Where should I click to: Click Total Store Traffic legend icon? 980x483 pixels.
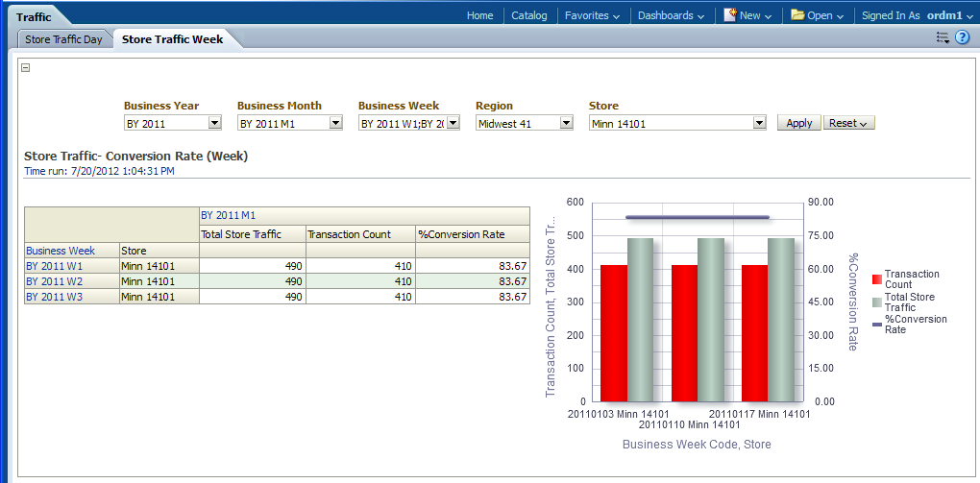876,302
